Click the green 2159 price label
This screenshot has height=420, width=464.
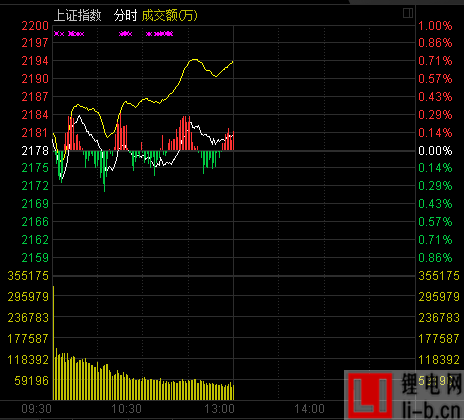coord(35,258)
